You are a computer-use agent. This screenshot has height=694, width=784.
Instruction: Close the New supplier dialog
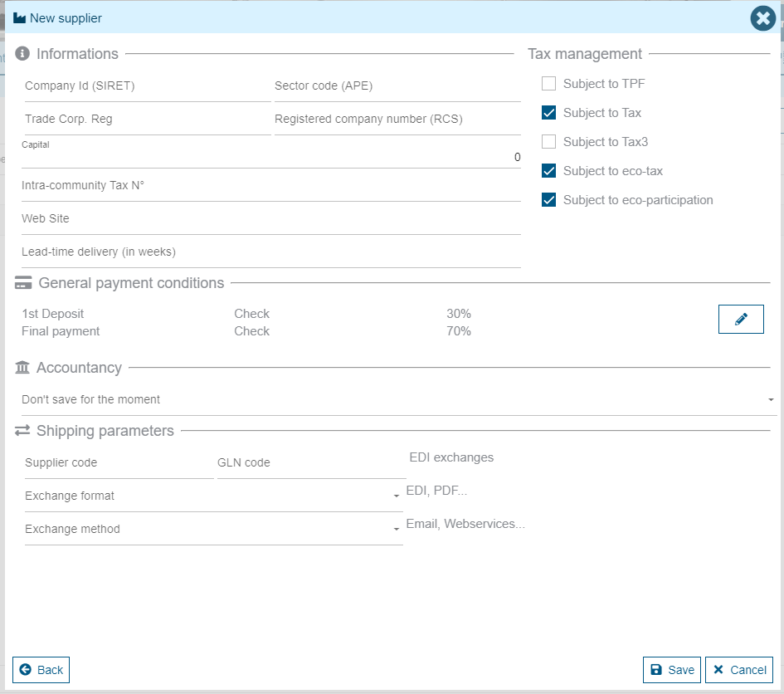click(762, 18)
